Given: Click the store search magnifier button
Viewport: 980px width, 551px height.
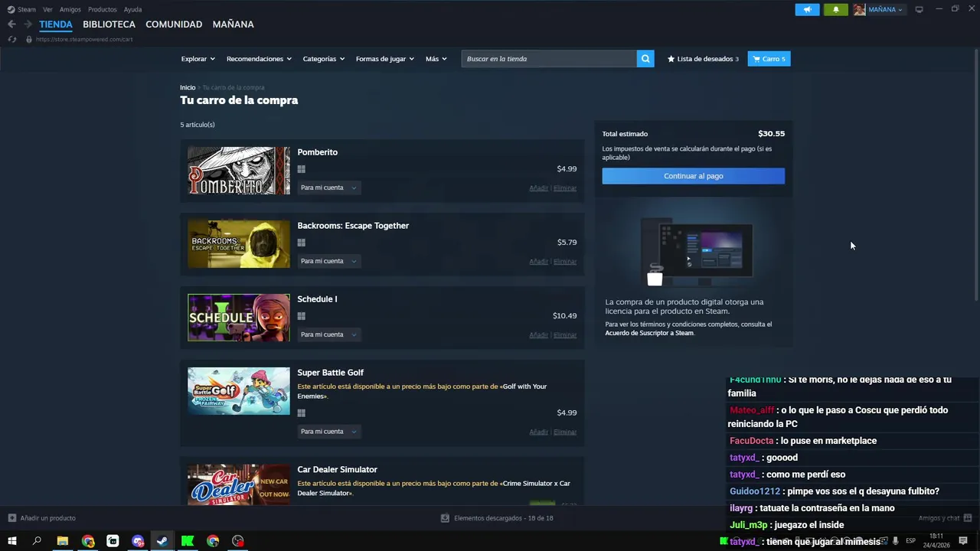Looking at the screenshot, I should 645,59.
